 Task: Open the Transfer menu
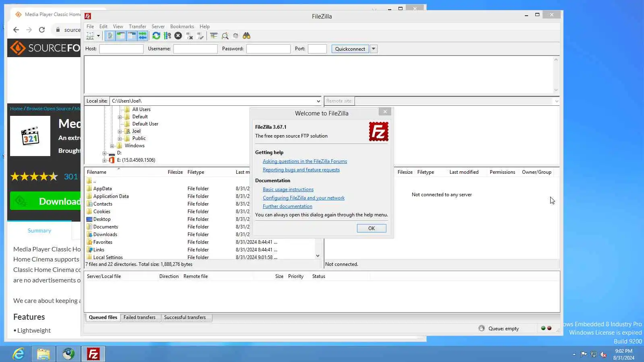pyautogui.click(x=138, y=27)
